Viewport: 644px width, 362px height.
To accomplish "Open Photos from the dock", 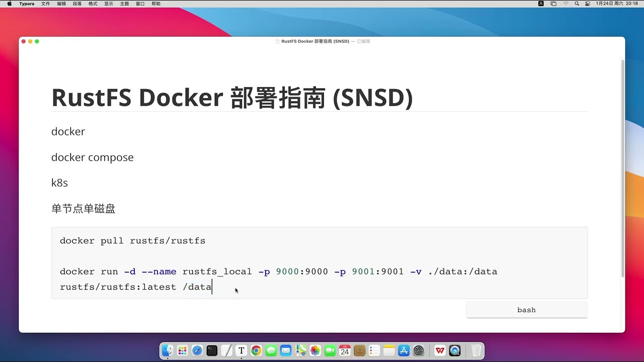I will tap(315, 350).
